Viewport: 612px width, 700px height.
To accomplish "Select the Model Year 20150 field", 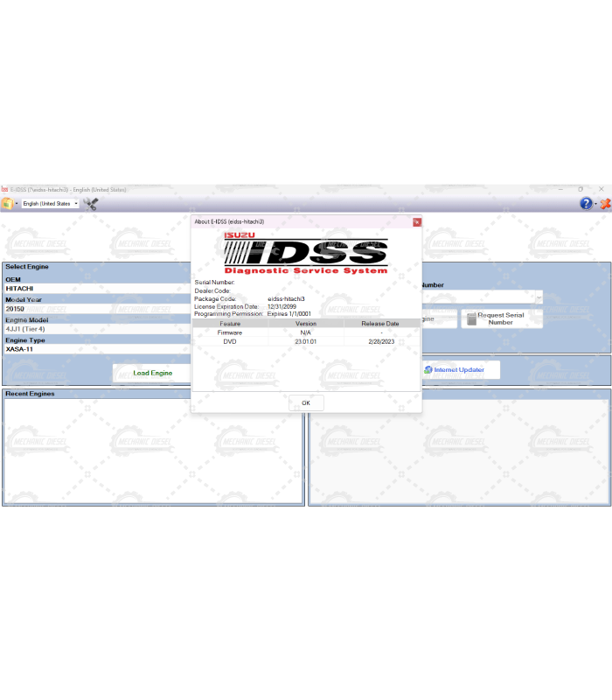I will coord(96,309).
